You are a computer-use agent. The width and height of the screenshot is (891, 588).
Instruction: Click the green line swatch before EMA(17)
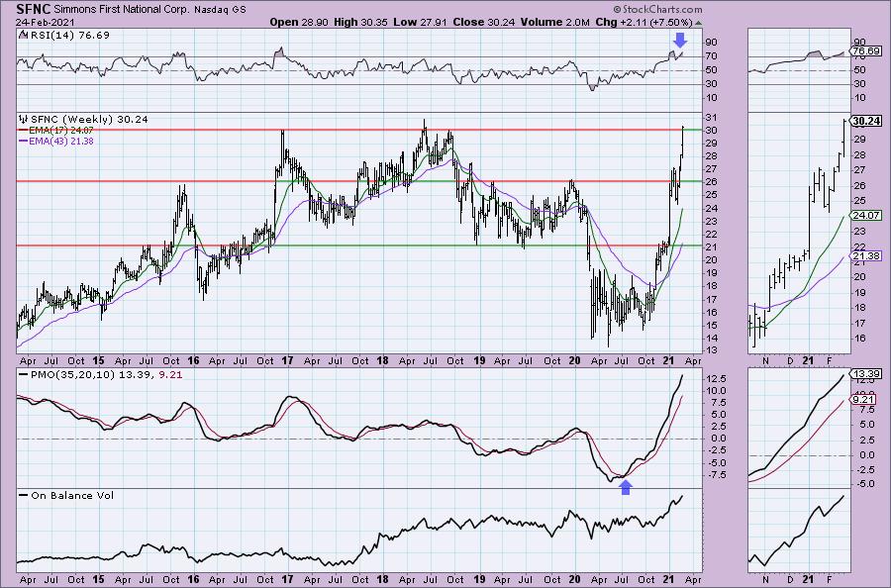[x=24, y=130]
